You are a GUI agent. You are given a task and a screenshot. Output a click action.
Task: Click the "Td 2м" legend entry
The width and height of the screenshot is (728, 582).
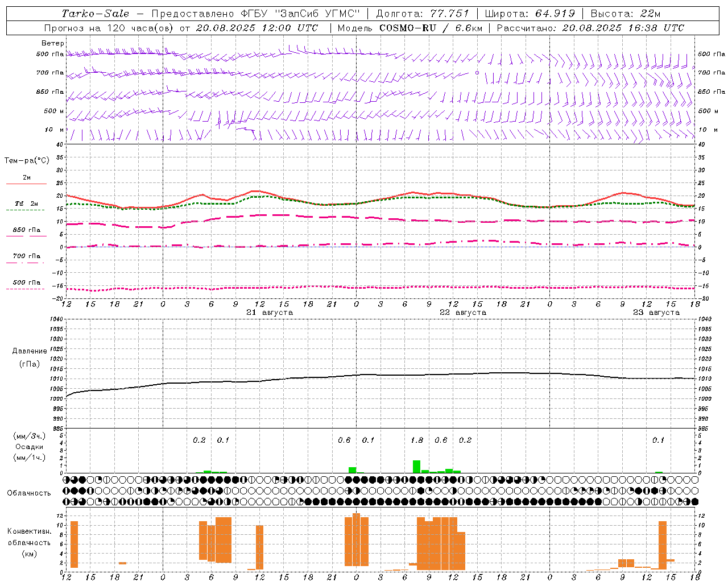tap(27, 203)
